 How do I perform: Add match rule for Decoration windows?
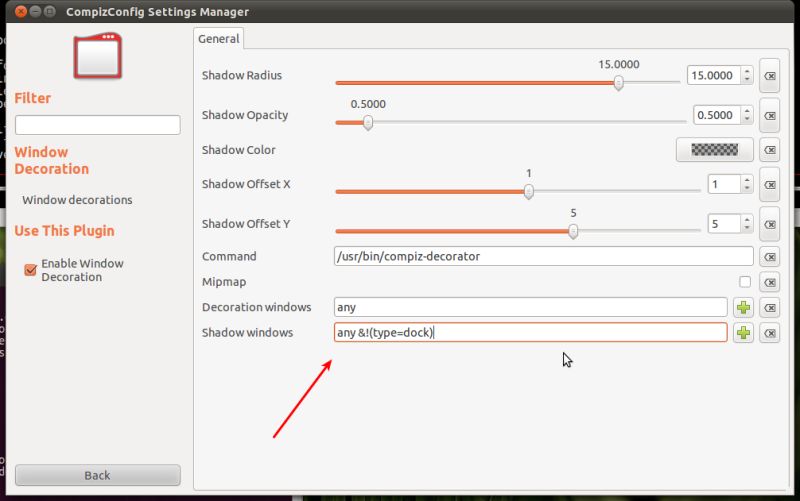(x=743, y=308)
